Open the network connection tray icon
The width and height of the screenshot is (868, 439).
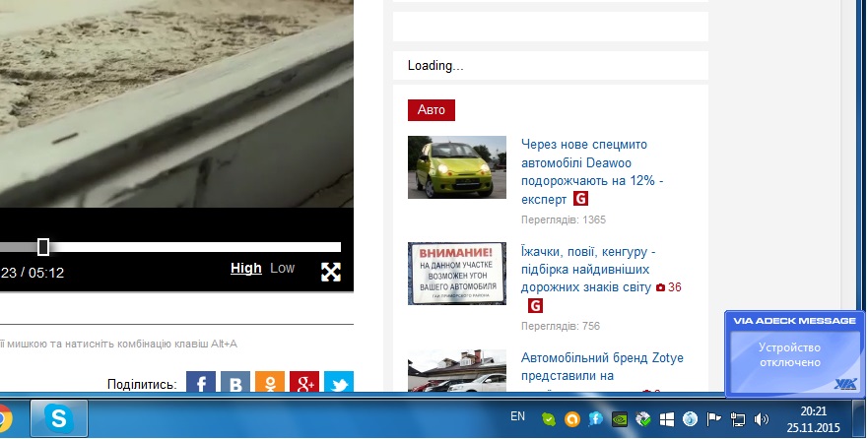(x=737, y=419)
